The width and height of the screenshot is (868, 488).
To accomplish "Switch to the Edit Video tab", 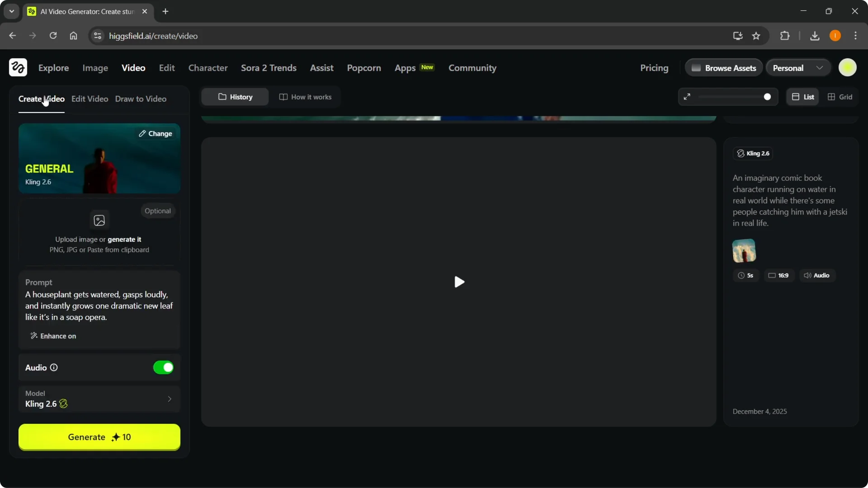I will (x=90, y=99).
